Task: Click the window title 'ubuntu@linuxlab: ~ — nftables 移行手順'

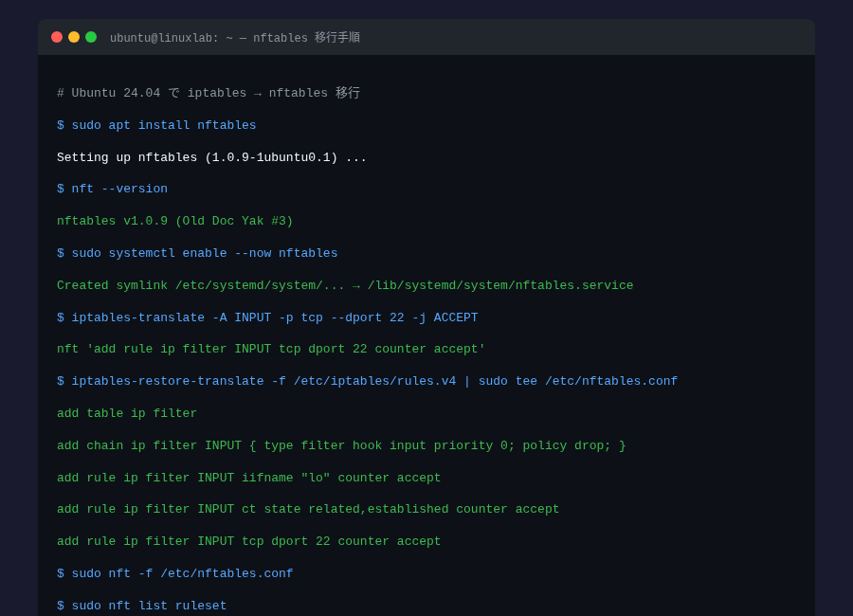Action: pyautogui.click(x=235, y=38)
